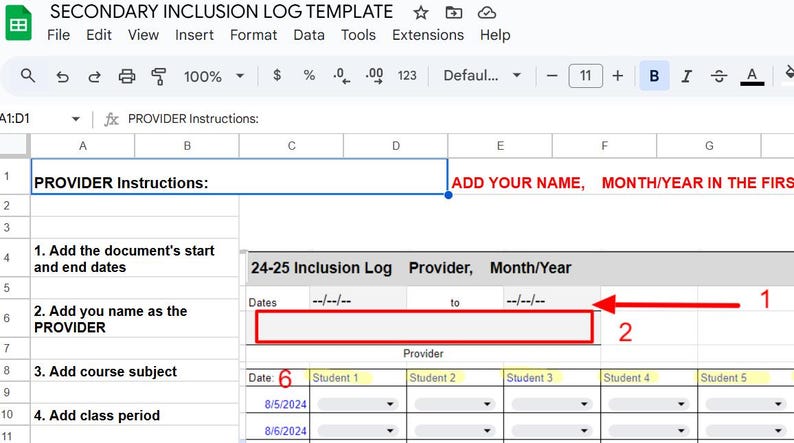Open Student 3 dropdown for 8/5/2024
This screenshot has width=794, height=443.
[551, 404]
